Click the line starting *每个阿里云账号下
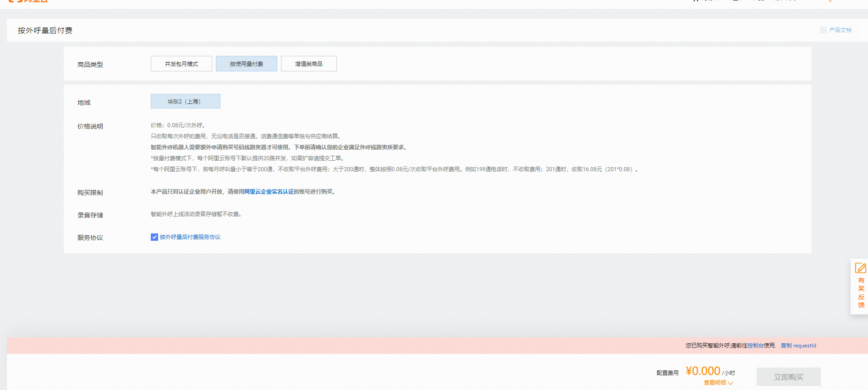Screen dimensions: 868x390 395,169
